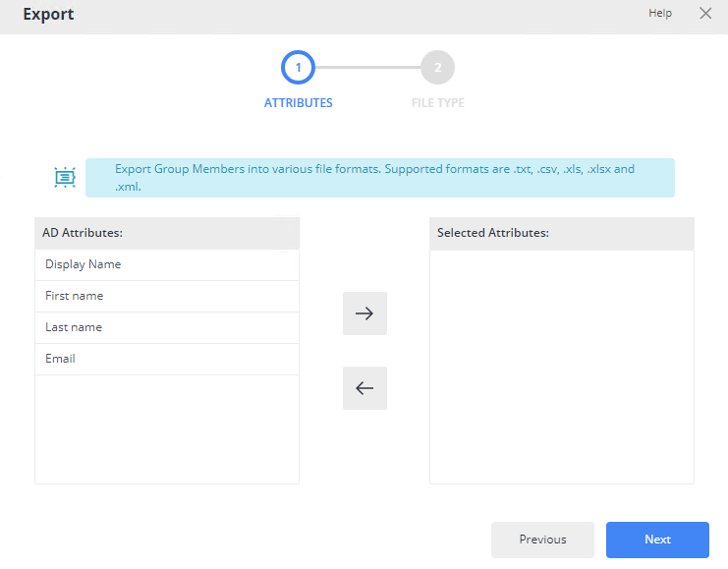Close the Export dialog
The image size is (728, 569).
coord(705,14)
